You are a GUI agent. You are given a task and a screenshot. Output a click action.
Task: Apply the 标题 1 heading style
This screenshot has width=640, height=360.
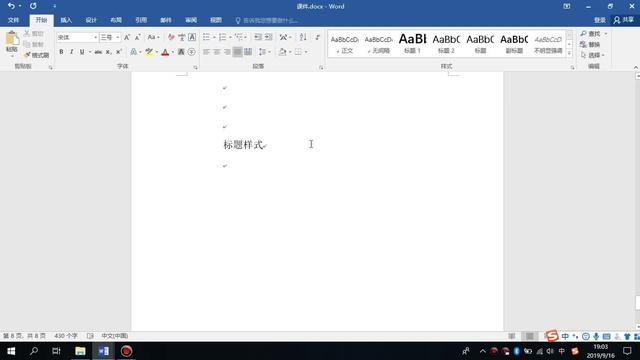412,43
